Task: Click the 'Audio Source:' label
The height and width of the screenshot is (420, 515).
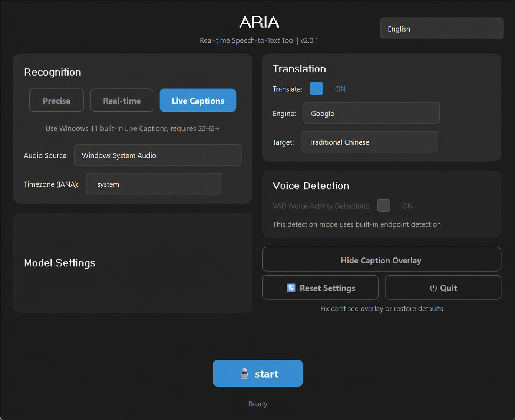Action: (46, 155)
